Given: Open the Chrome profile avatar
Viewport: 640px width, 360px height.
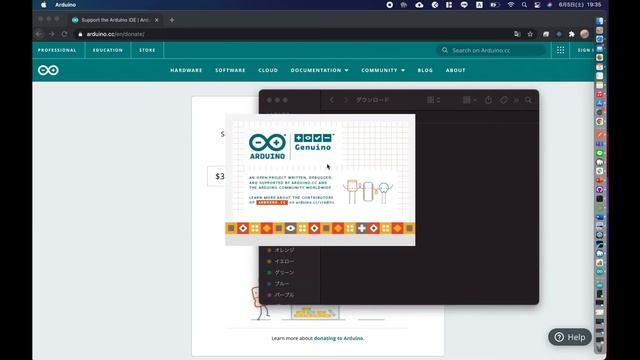Looking at the screenshot, I should [584, 34].
